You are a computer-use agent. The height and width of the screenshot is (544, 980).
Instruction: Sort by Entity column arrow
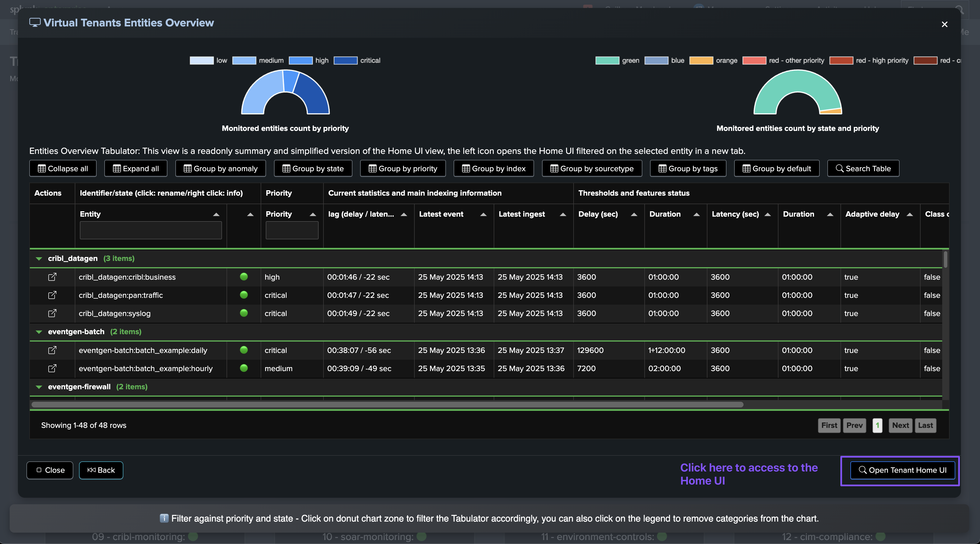tap(216, 214)
